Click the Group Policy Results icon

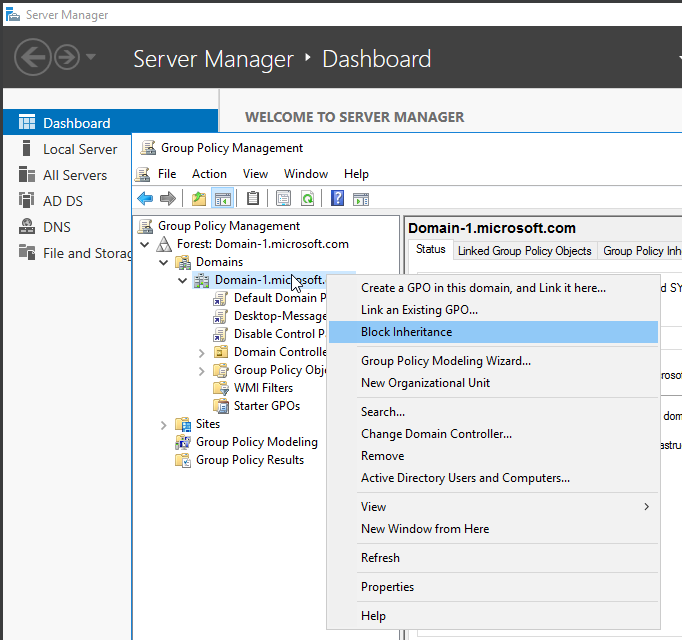tap(183, 460)
